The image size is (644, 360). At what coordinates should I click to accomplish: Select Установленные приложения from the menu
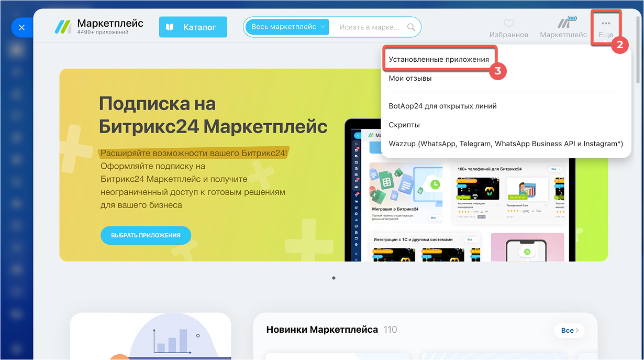(440, 59)
